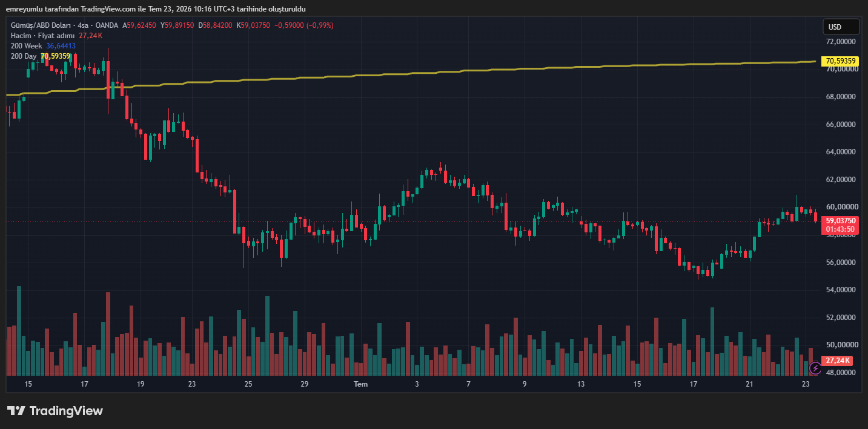Select the Gümüş/ABD Doları symbol legend
Image resolution: width=868 pixels, height=429 pixels.
click(x=64, y=25)
